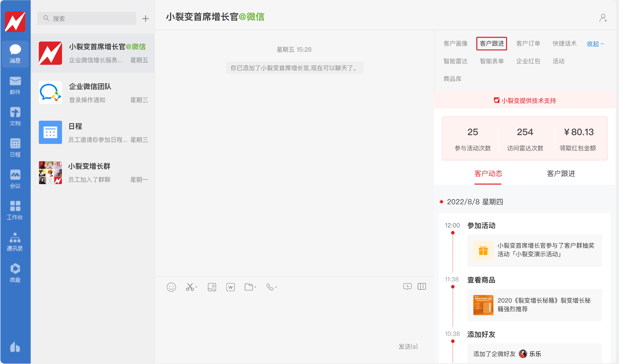The width and height of the screenshot is (619, 364).
Task: Click the message text input area
Action: (x=294, y=317)
